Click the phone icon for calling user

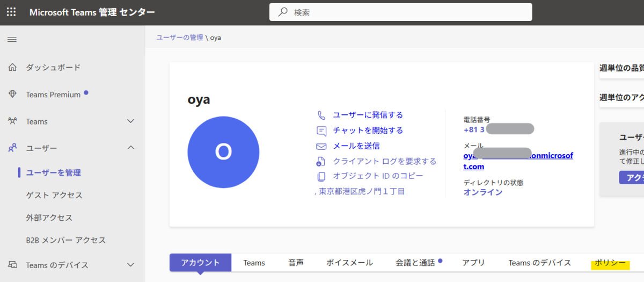(321, 115)
